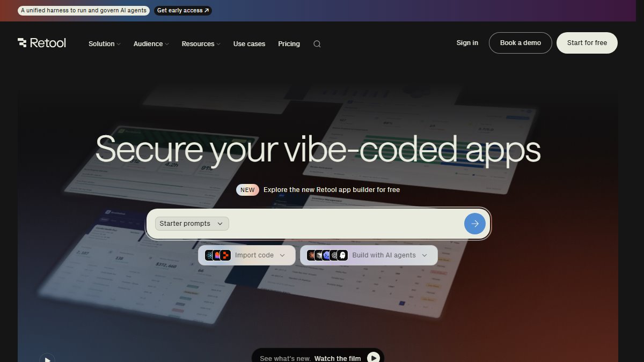
Task: Click the Start for free button
Action: (x=587, y=43)
